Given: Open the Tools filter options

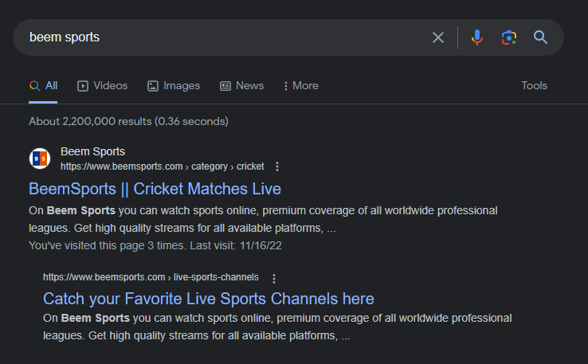Looking at the screenshot, I should (x=534, y=85).
